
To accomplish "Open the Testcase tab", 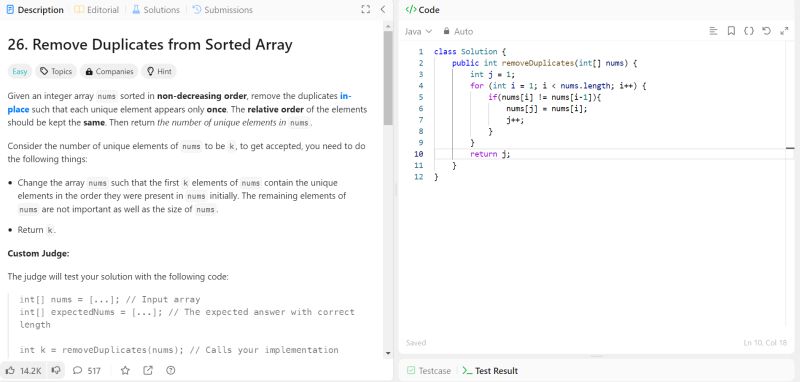I will pyautogui.click(x=429, y=371).
